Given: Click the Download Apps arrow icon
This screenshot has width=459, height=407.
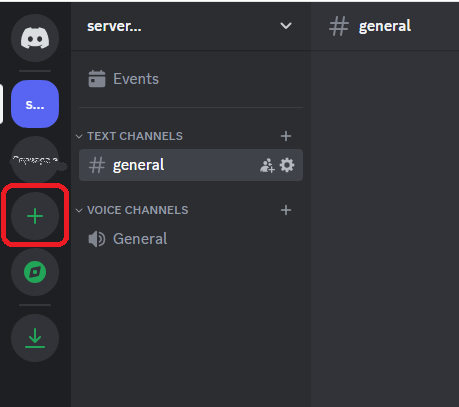Looking at the screenshot, I should click(x=35, y=338).
